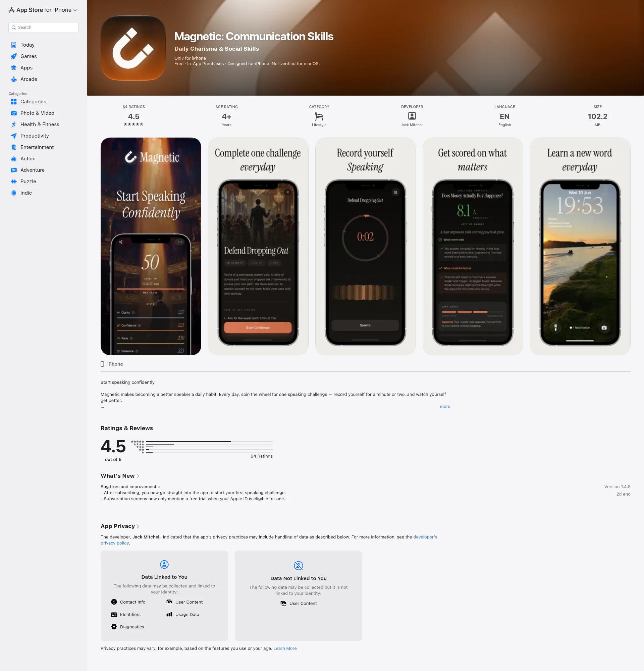Expand What's New chevron
This screenshot has width=644, height=671.
[x=138, y=476]
